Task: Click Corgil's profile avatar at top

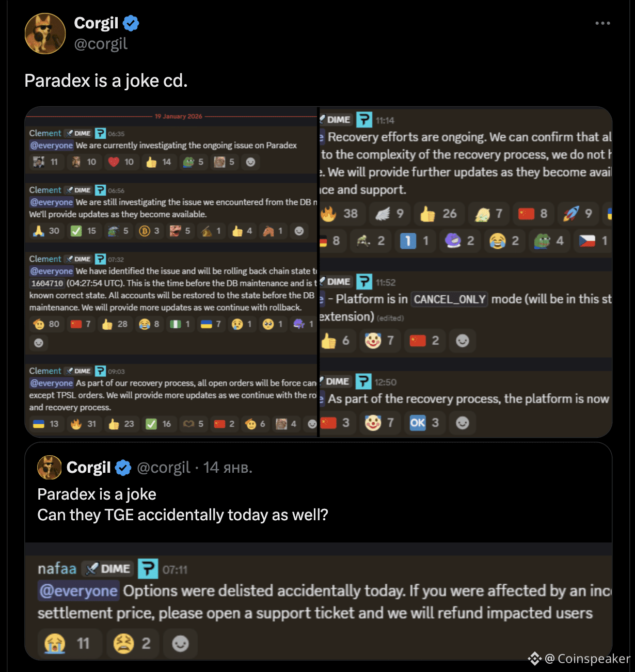Action: (x=45, y=34)
